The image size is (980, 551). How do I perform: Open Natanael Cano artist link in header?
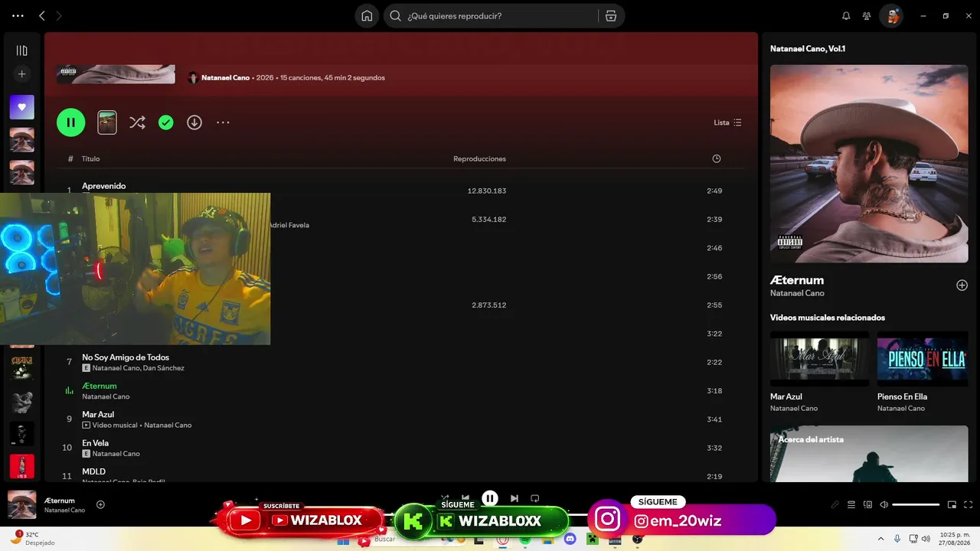coord(225,77)
